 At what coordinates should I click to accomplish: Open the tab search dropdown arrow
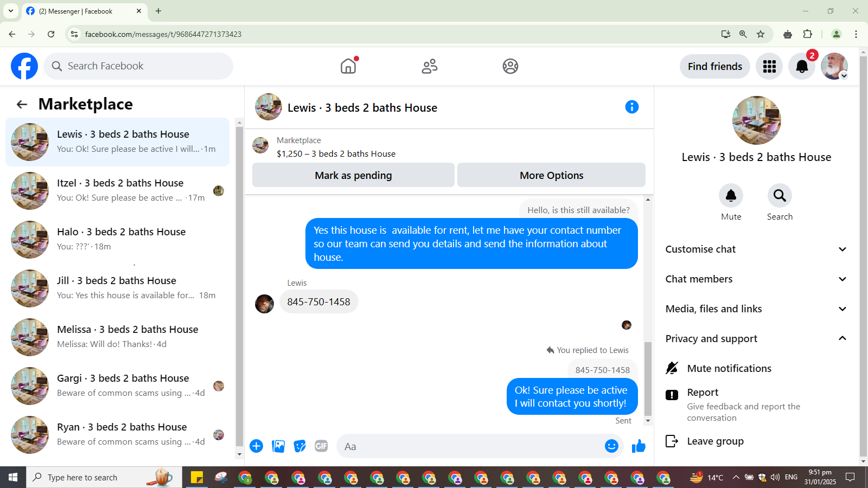10,11
